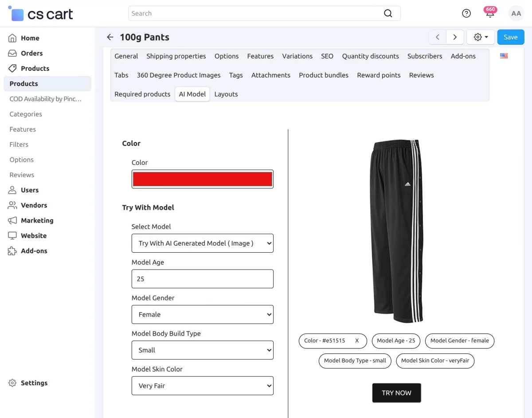Image resolution: width=532 pixels, height=418 pixels.
Task: Open the AA user avatar menu
Action: 516,13
